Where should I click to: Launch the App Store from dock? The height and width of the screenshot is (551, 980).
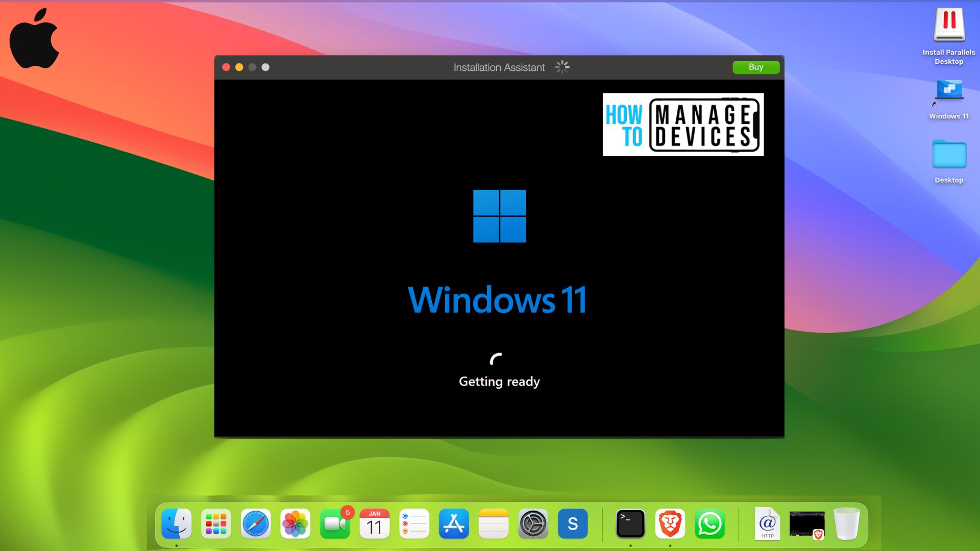(x=454, y=524)
